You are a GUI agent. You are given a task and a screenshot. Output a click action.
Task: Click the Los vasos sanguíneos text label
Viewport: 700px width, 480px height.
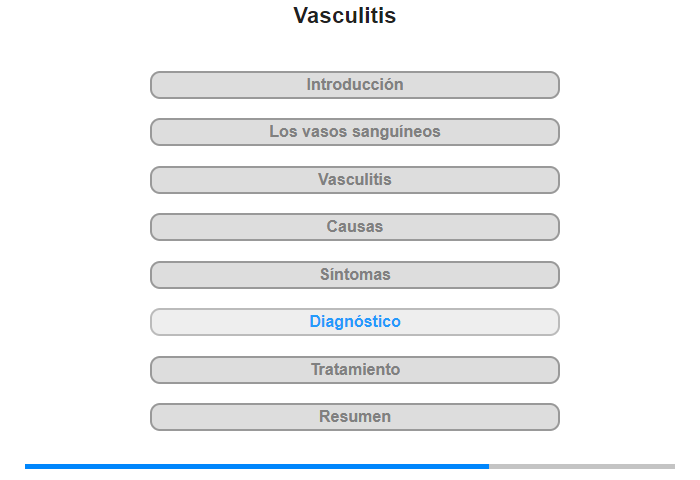click(x=355, y=131)
